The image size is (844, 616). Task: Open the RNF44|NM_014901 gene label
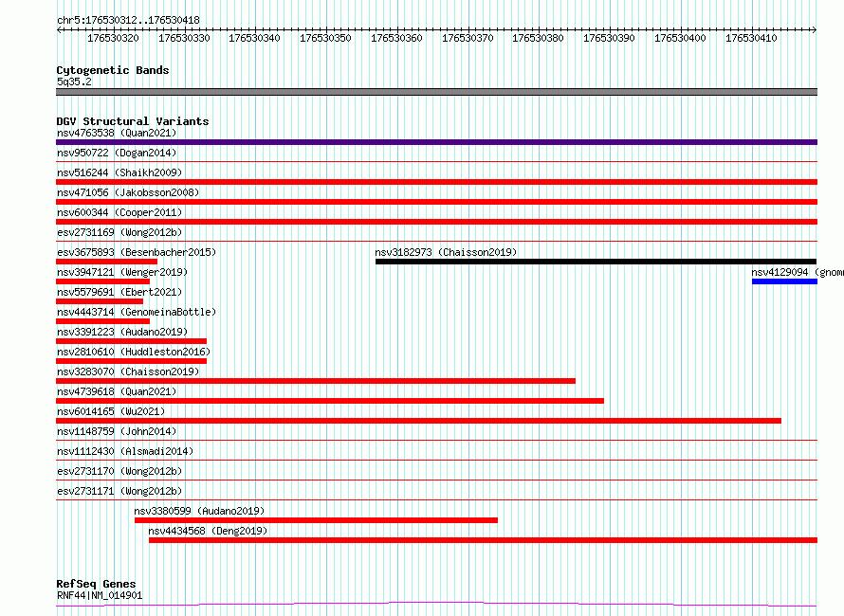(x=100, y=595)
